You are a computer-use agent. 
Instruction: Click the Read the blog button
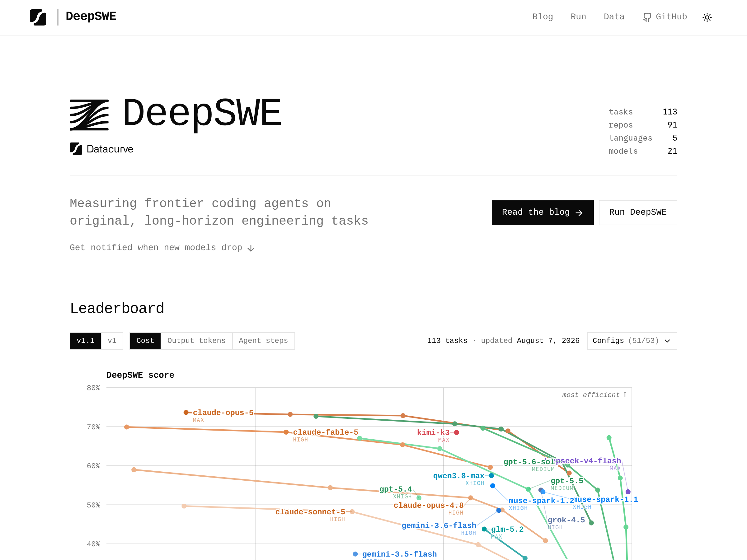click(542, 213)
